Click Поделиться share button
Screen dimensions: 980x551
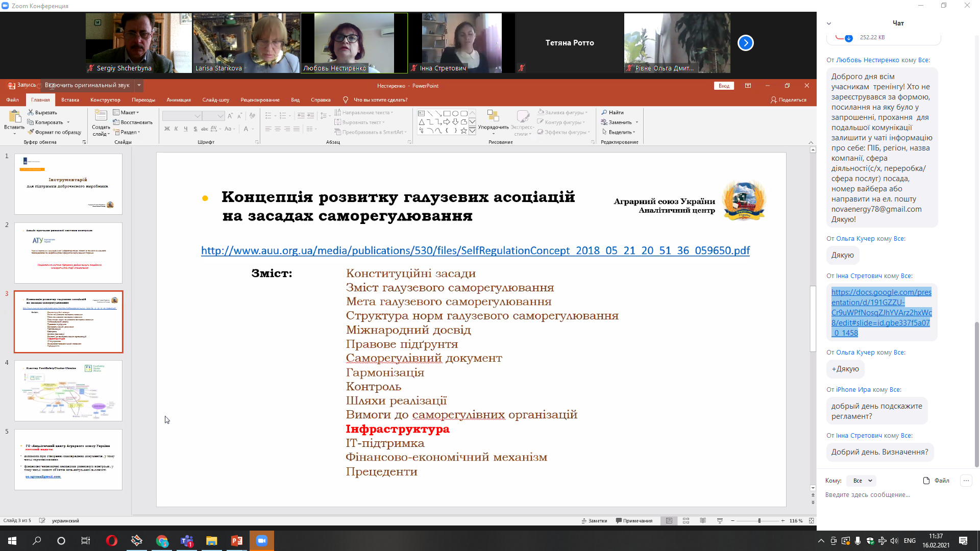789,100
